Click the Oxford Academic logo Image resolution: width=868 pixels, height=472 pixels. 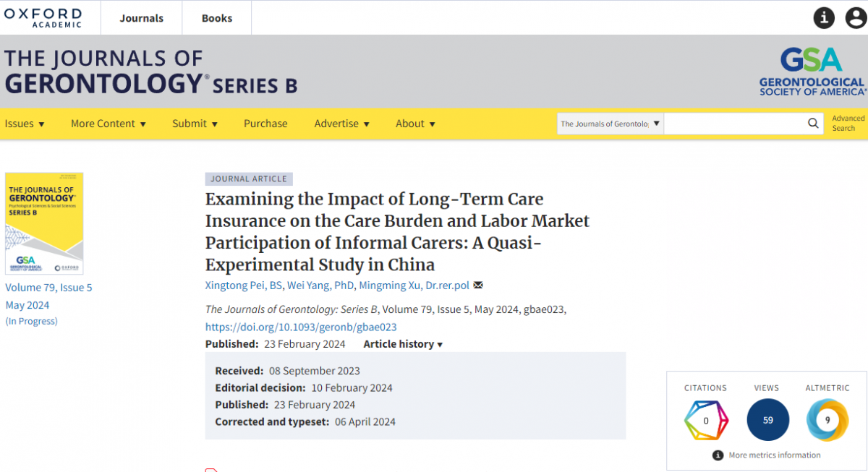(43, 17)
